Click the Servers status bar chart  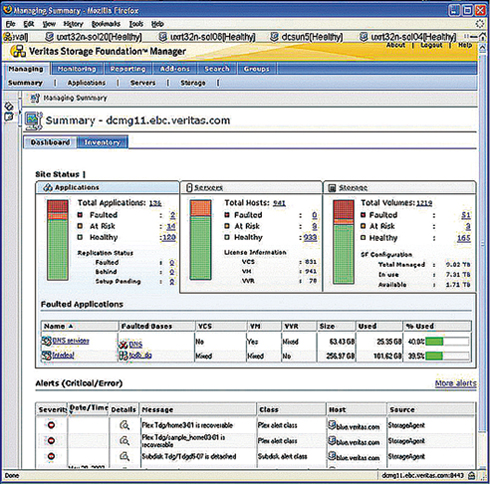(x=200, y=240)
